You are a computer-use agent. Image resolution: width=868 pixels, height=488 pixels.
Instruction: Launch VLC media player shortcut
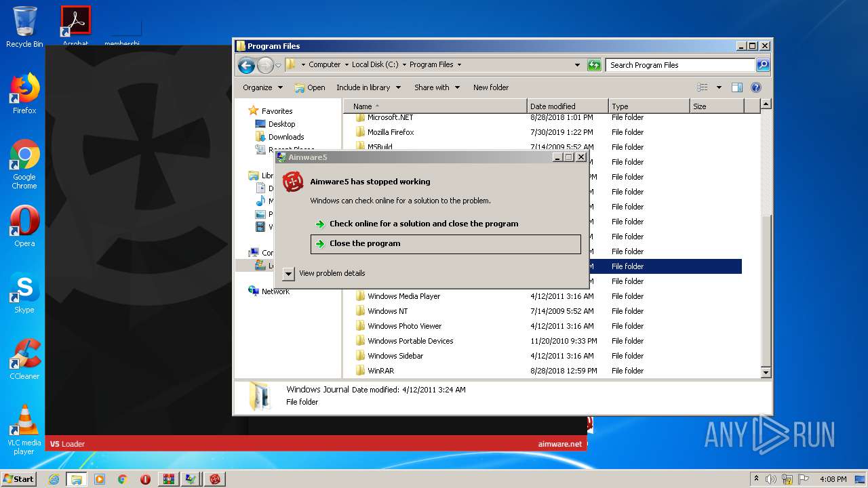point(24,430)
